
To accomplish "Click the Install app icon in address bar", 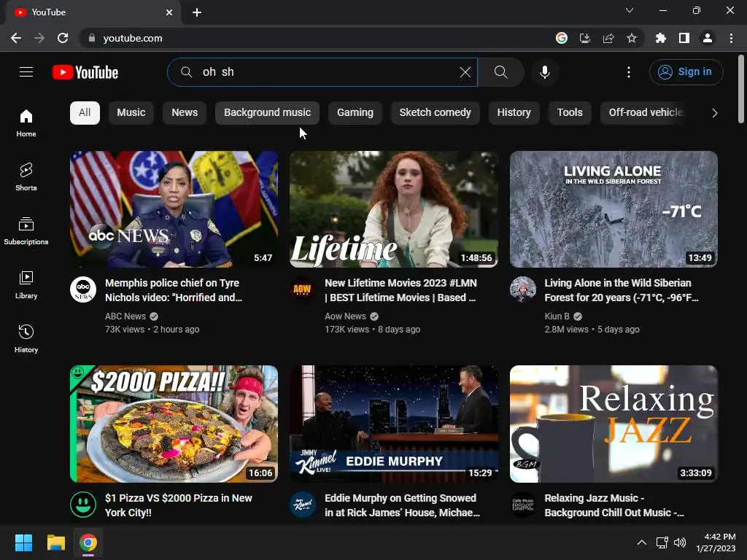I will pos(584,38).
